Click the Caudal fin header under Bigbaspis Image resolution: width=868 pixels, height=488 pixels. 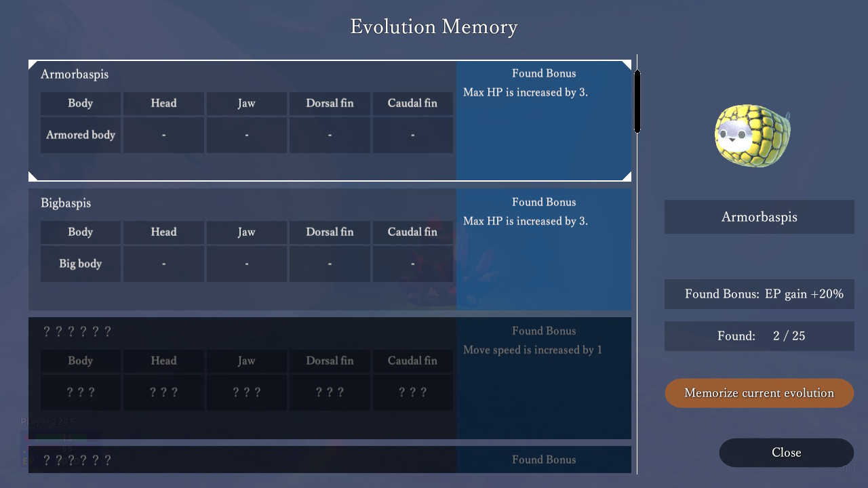coord(412,232)
